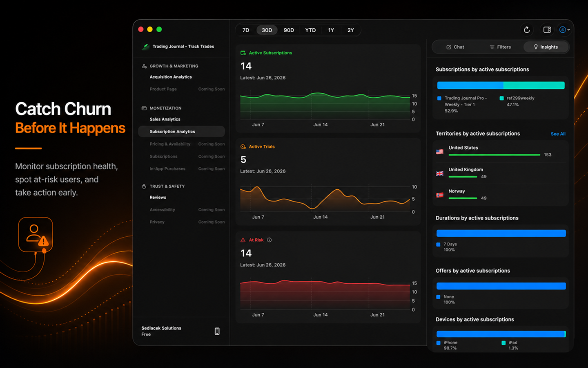Click the iPad legend swatch
Image resolution: width=588 pixels, height=368 pixels.
pos(503,343)
